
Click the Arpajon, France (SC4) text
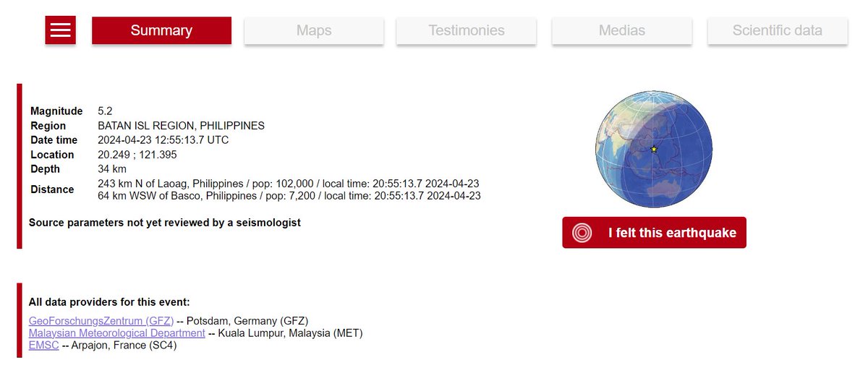[x=124, y=346]
